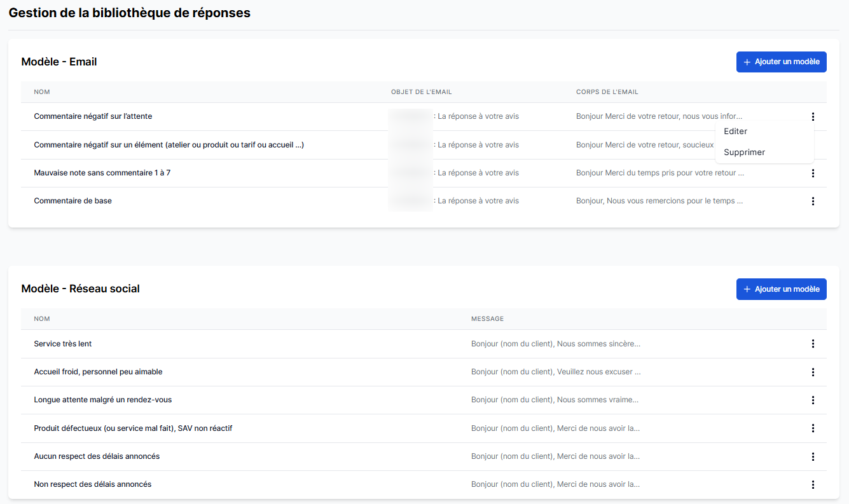The height and width of the screenshot is (504, 849).
Task: Open three-dot menu for Aucun respect des délais
Action: 813,456
